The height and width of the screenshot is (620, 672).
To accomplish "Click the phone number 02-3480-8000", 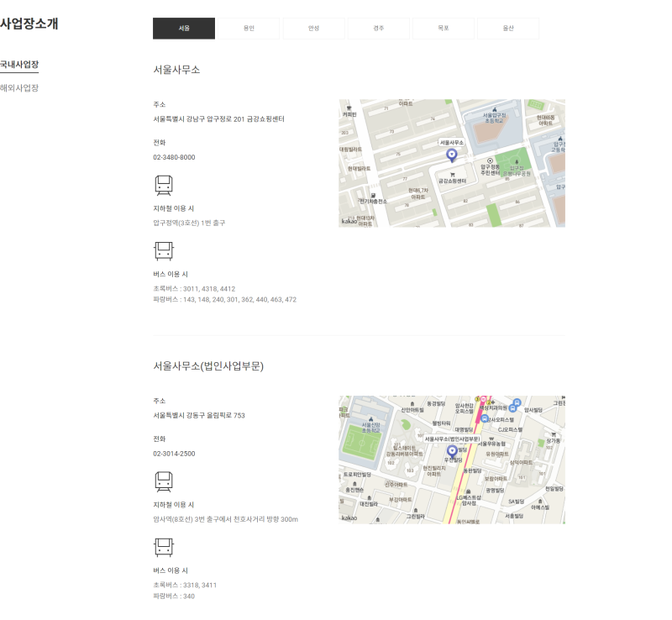I will pyautogui.click(x=174, y=157).
